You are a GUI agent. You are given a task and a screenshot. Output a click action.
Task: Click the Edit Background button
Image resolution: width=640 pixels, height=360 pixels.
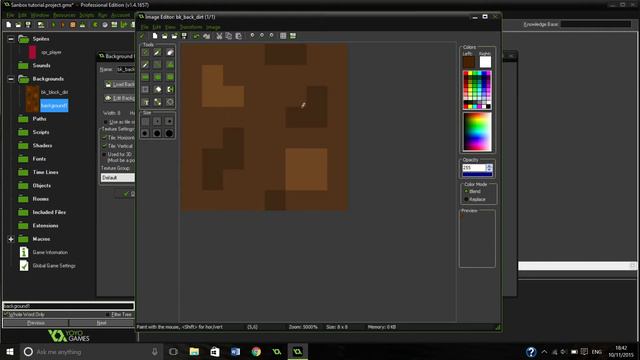[119, 98]
